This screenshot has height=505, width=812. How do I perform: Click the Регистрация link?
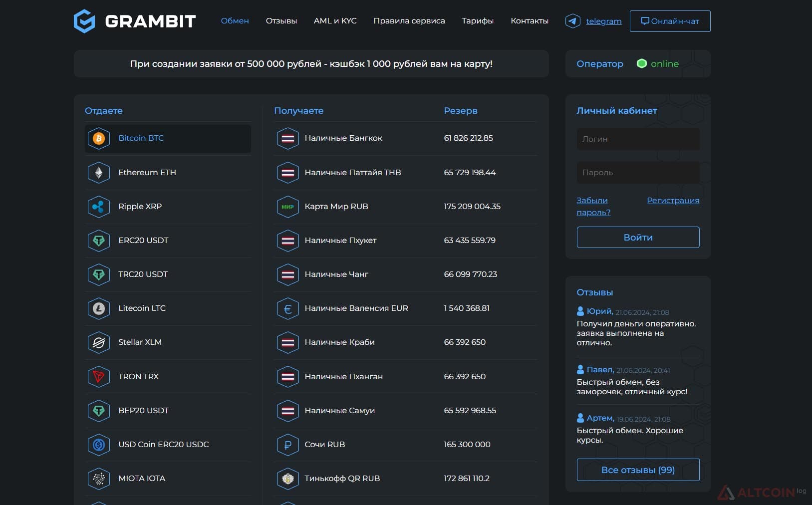pyautogui.click(x=673, y=200)
